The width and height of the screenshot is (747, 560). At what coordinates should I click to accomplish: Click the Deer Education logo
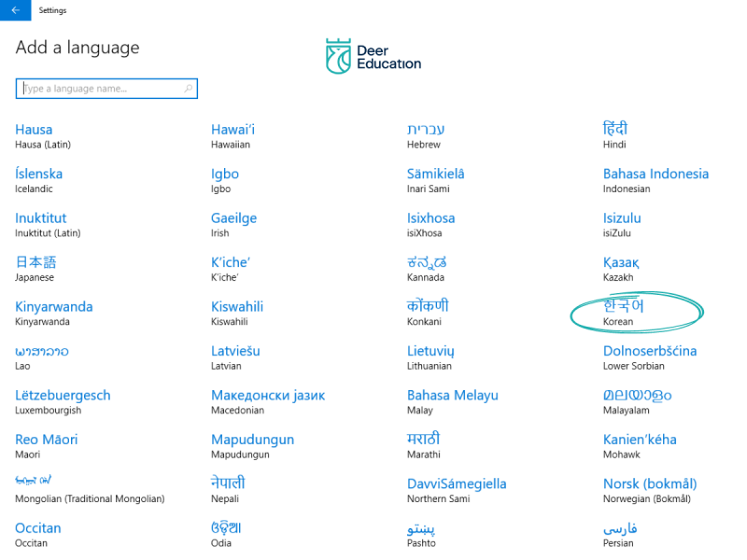coord(373,56)
